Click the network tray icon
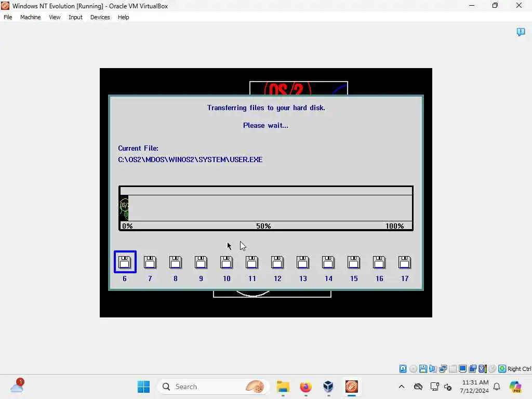The height and width of the screenshot is (399, 532). [x=435, y=387]
